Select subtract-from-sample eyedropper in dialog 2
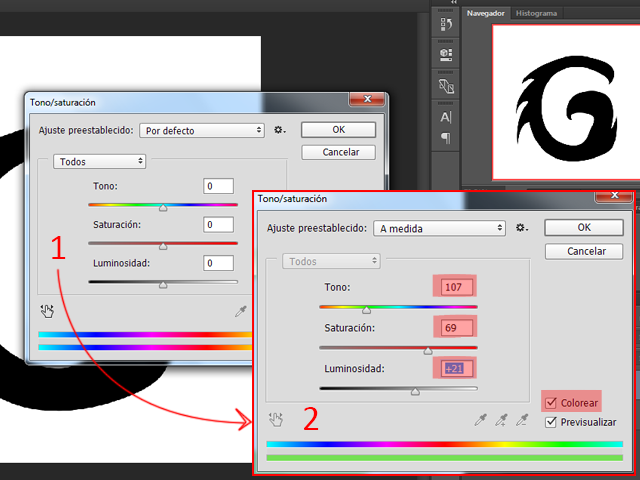This screenshot has height=480, width=640. [522, 420]
